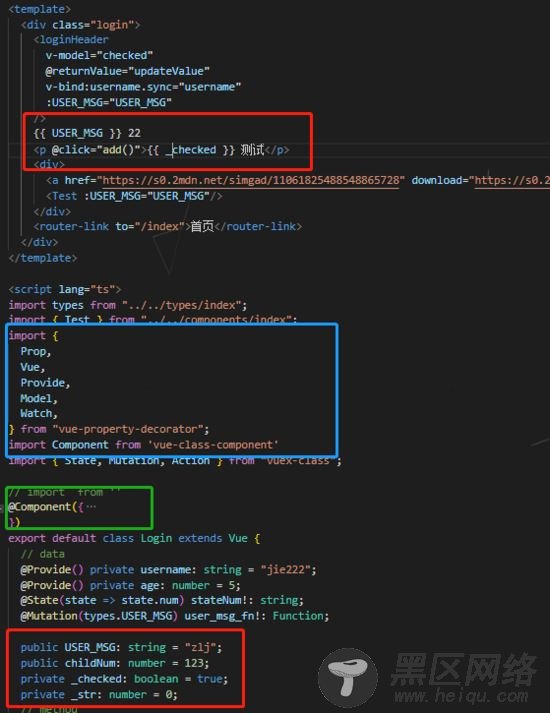This screenshot has height=713, width=550.
Task: Click the public childNum: number = 123 line
Action: (x=115, y=663)
